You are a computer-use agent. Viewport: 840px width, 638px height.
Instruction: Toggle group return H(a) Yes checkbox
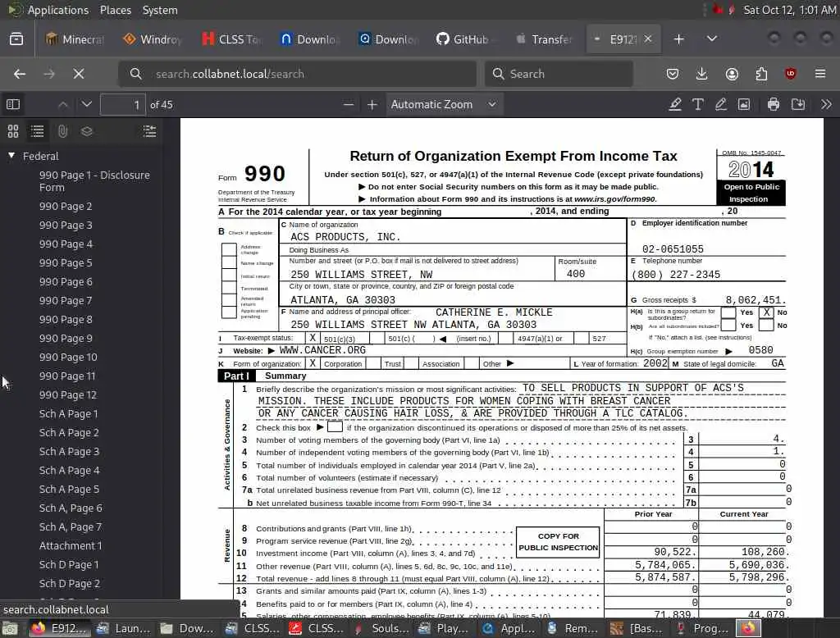point(728,312)
